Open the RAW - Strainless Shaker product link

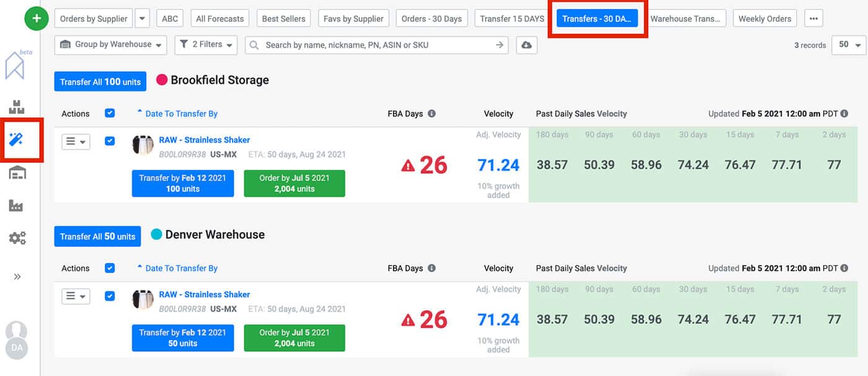pos(204,140)
